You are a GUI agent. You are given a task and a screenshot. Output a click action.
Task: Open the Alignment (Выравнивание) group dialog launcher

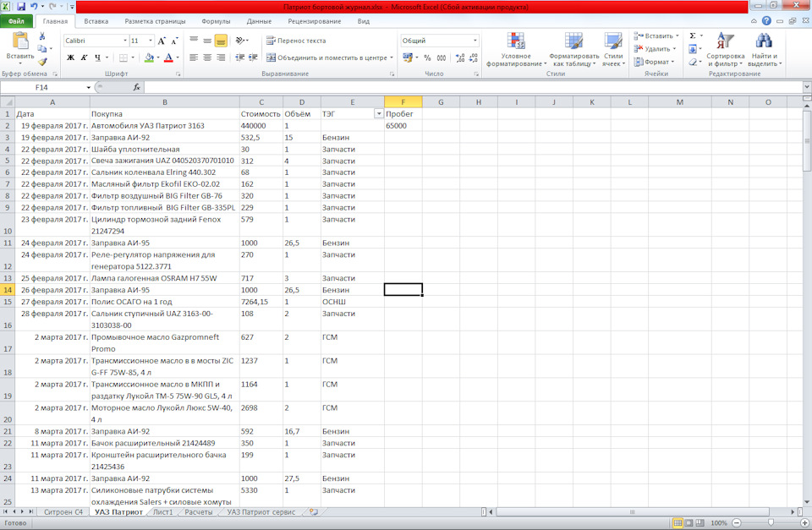pos(392,74)
